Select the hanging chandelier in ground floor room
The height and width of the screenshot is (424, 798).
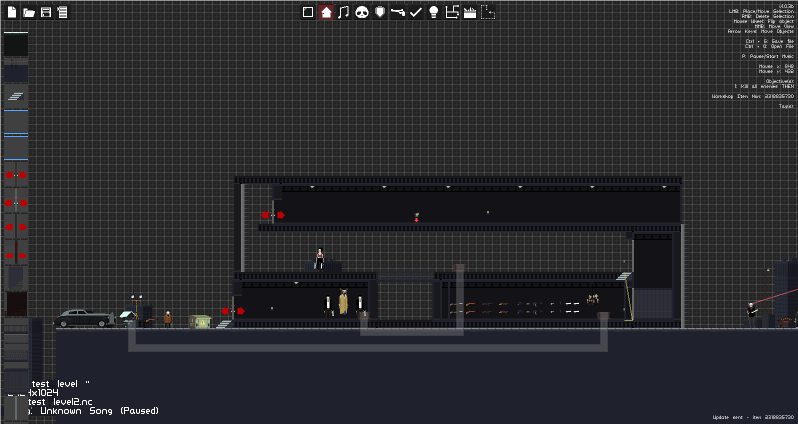592,298
